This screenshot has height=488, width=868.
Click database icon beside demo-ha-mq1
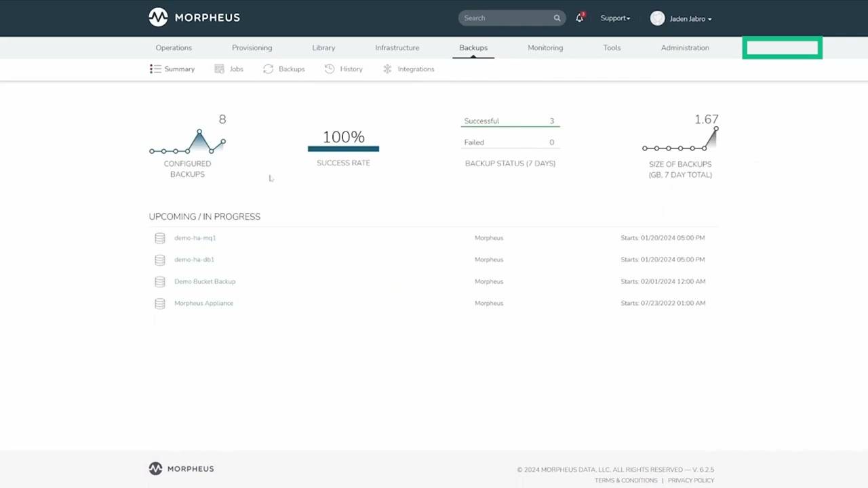pyautogui.click(x=160, y=238)
